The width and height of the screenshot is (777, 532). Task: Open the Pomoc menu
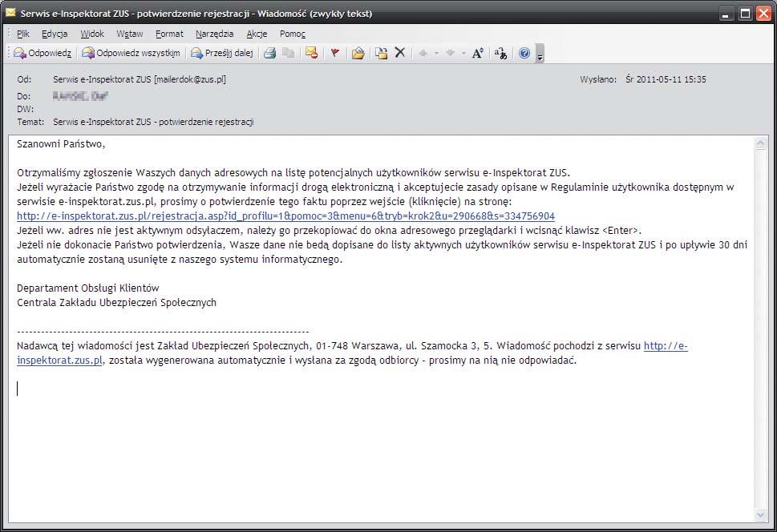pos(293,34)
